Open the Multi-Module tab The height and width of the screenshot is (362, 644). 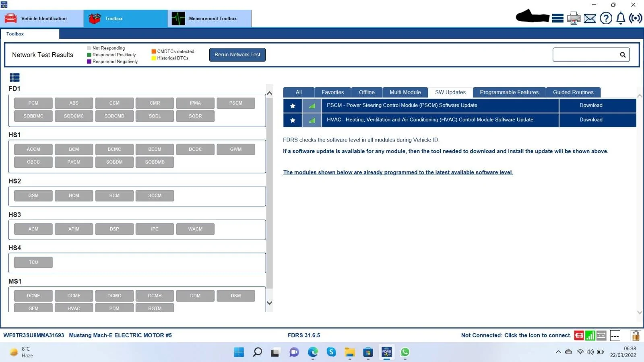(x=405, y=93)
